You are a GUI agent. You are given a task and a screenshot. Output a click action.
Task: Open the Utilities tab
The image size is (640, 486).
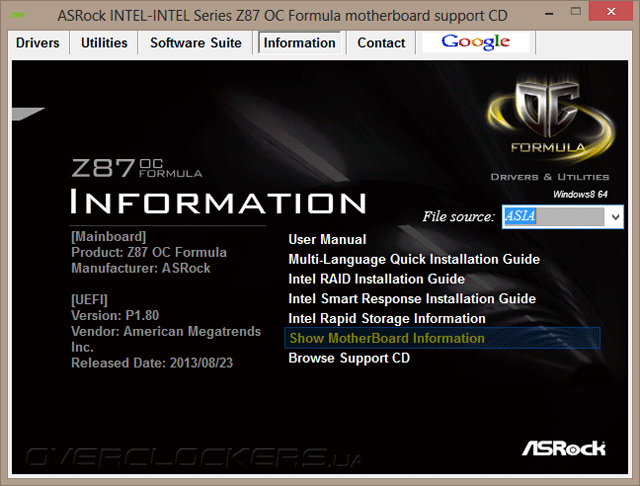click(104, 43)
